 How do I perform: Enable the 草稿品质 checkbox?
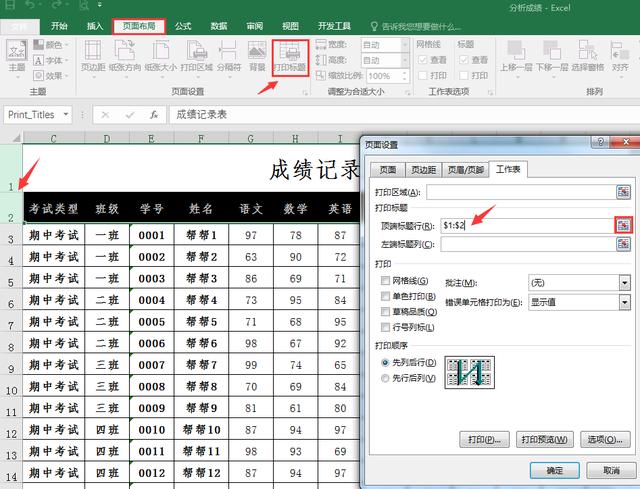385,311
